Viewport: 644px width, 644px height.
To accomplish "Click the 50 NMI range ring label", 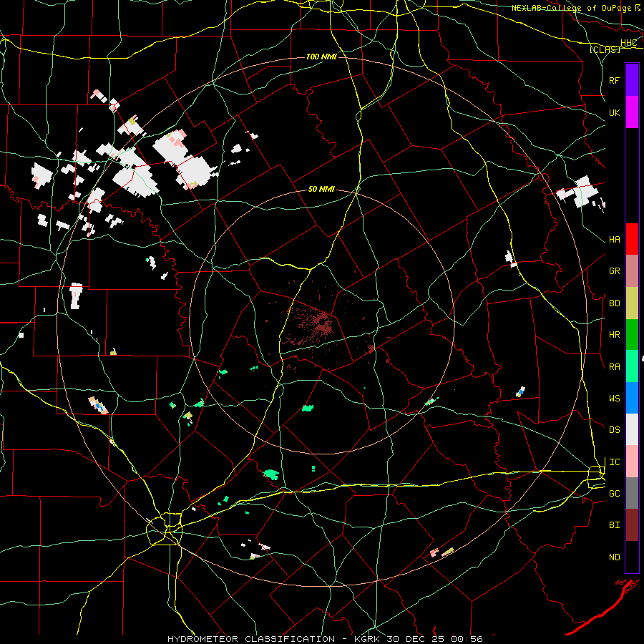I will click(321, 189).
